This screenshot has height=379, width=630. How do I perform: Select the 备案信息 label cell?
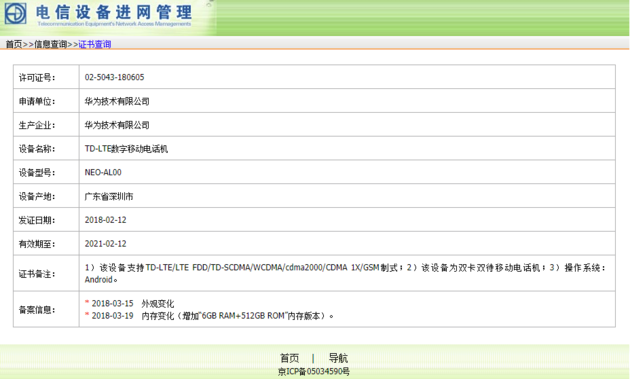point(46,309)
